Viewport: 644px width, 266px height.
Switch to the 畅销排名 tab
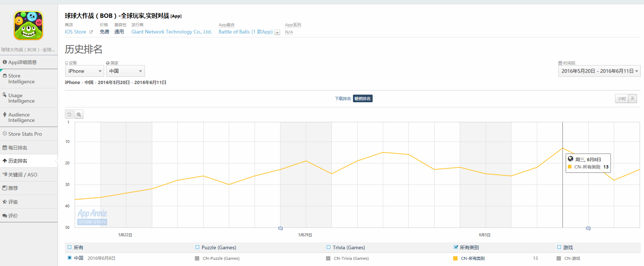(363, 99)
